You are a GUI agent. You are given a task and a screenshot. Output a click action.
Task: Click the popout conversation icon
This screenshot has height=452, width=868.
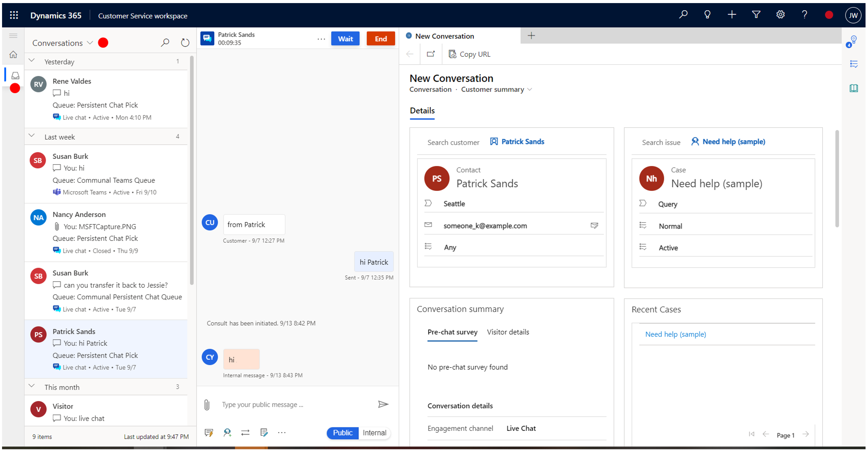tap(430, 53)
